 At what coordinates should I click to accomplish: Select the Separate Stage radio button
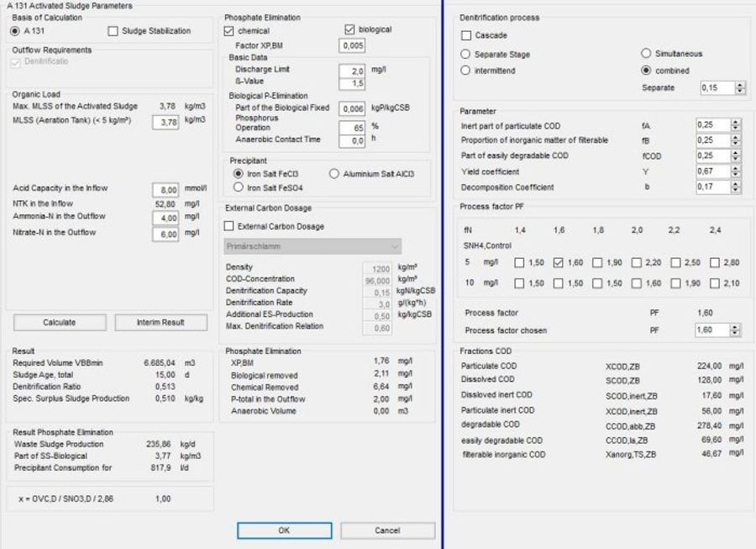pyautogui.click(x=465, y=55)
